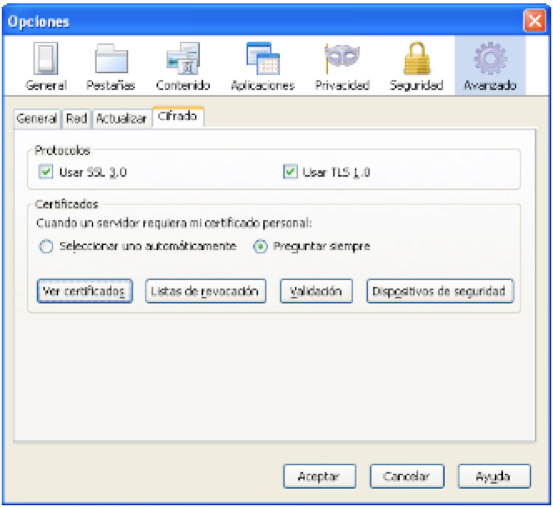The image size is (553, 507).
Task: Choose Seleccionar uno automáticamente radio option
Action: (46, 246)
